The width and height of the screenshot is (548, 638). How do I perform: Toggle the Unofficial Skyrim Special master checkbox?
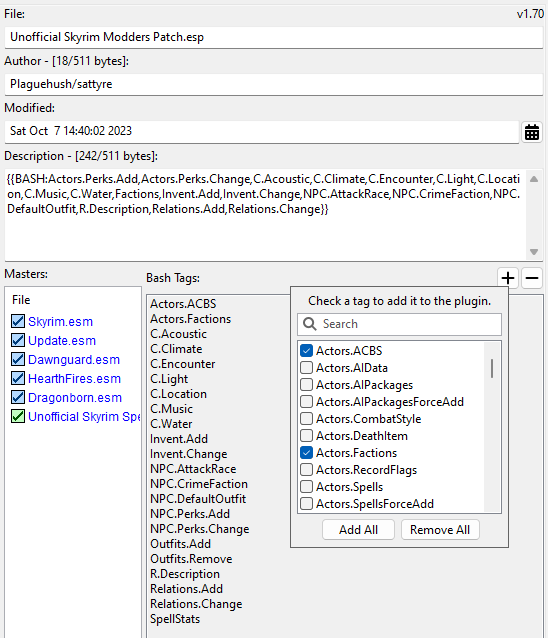18,417
